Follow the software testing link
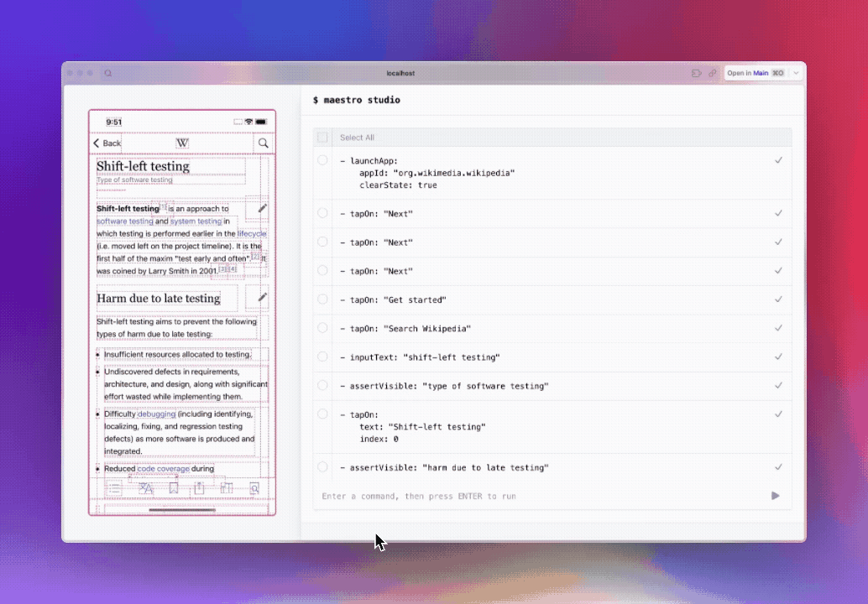 (x=125, y=221)
